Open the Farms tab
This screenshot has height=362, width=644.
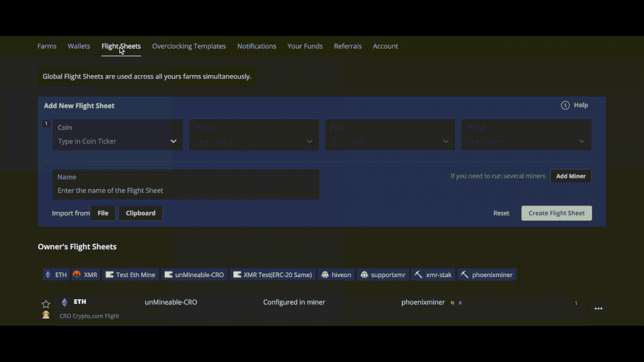(47, 46)
